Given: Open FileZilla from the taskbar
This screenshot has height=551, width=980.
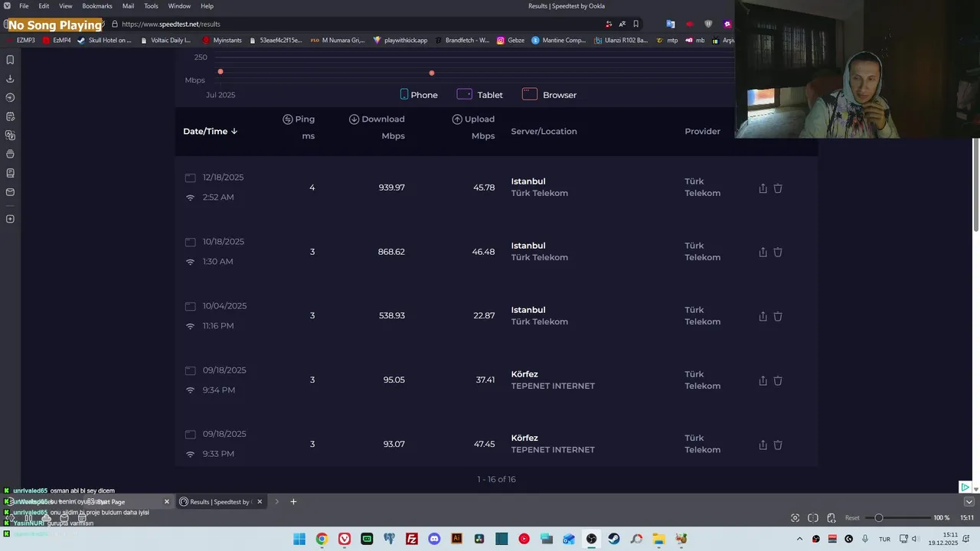Looking at the screenshot, I should pos(412,539).
